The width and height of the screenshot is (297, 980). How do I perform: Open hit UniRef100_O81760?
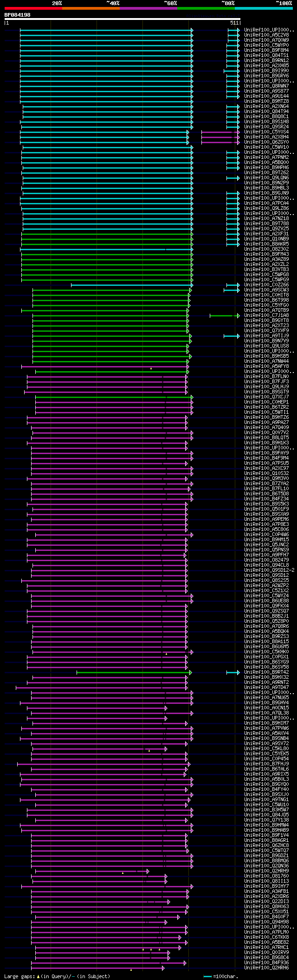pyautogui.click(x=266, y=876)
